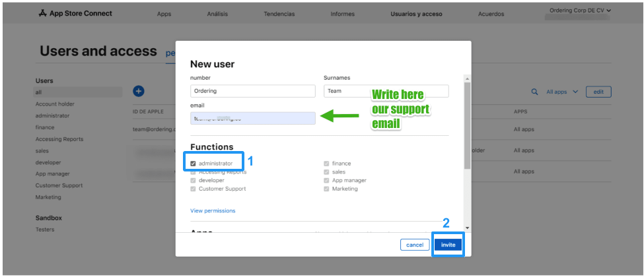Viewport: 644px width, 277px height.
Task: Toggle the Customer Support checkbox
Action: point(193,189)
